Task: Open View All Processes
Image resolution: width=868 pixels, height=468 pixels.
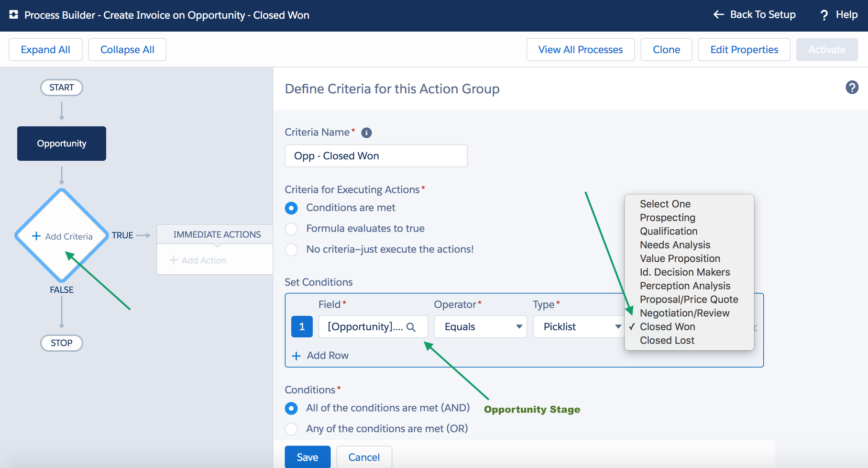Action: (x=581, y=50)
